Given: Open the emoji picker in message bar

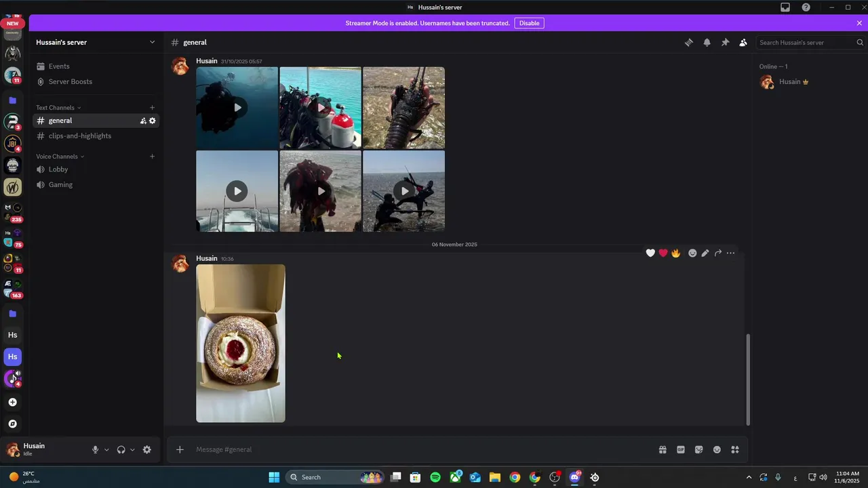Looking at the screenshot, I should 717,449.
